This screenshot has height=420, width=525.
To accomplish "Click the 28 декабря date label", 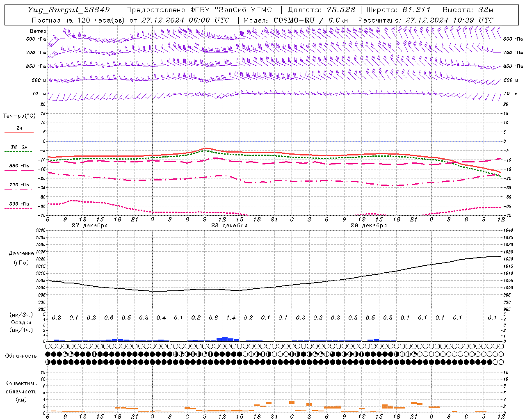I will click(x=229, y=226).
